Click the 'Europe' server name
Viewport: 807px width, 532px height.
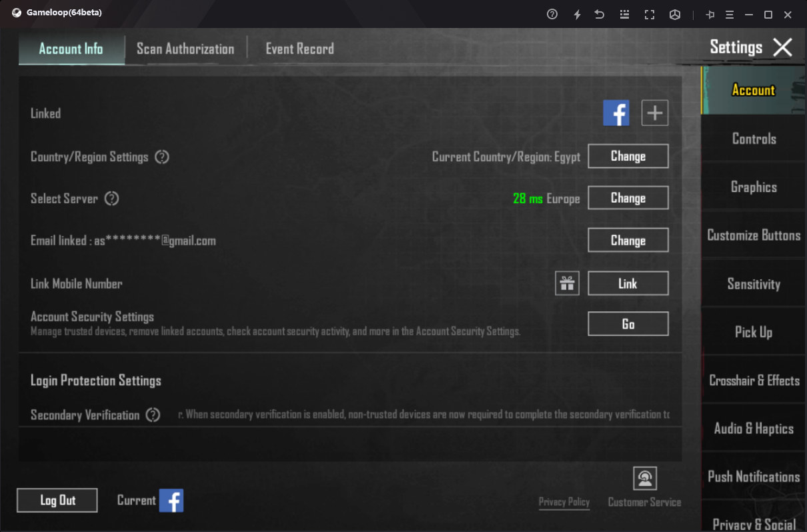564,199
